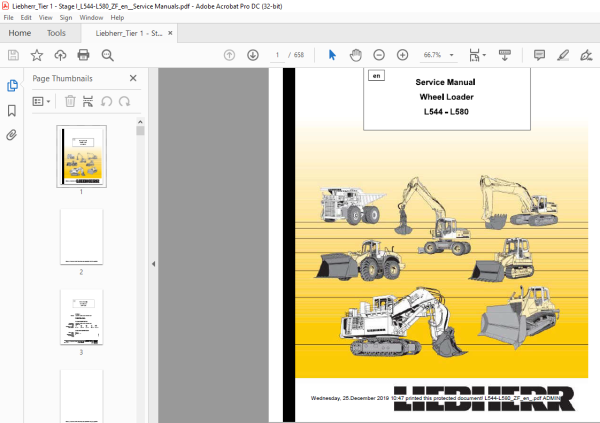
Task: Switch to the Tools tab
Action: [56, 33]
